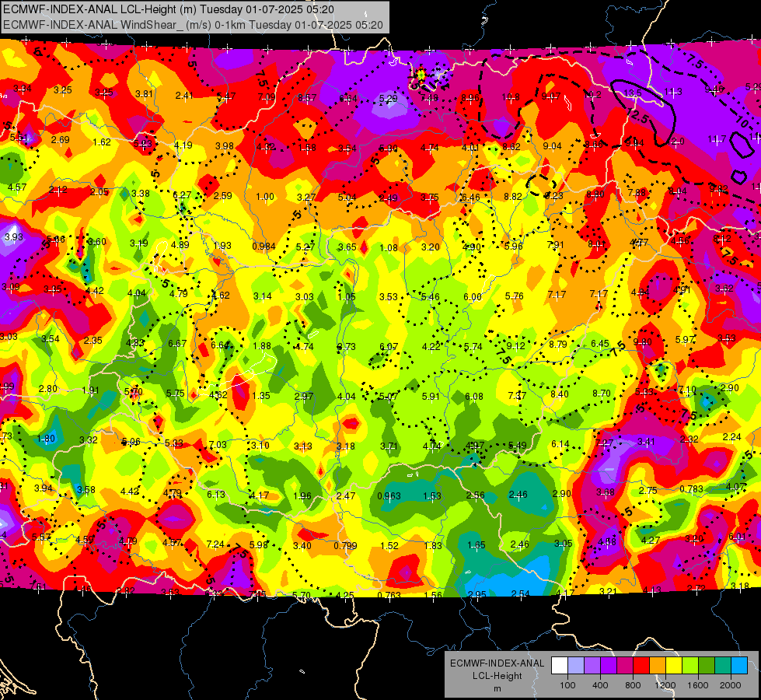Screen dimensions: 761x700
Task: Click the grid value 6.13
Action: (x=216, y=494)
